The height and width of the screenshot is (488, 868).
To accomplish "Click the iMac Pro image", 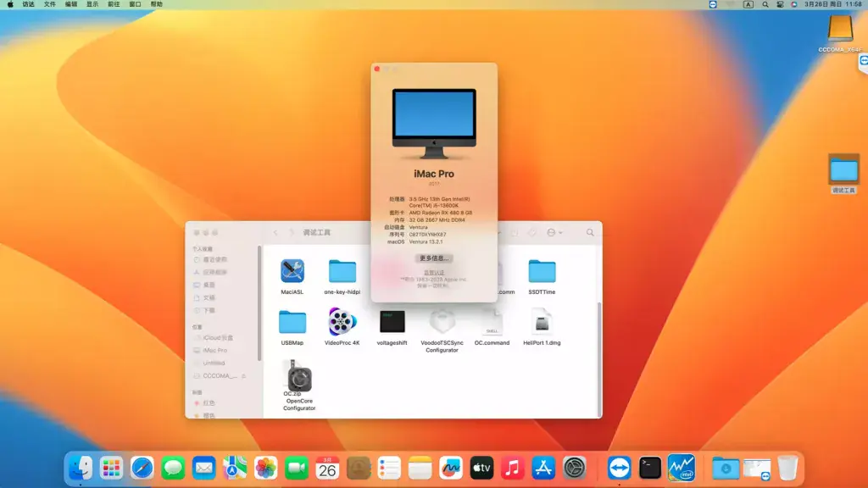I will tap(434, 124).
